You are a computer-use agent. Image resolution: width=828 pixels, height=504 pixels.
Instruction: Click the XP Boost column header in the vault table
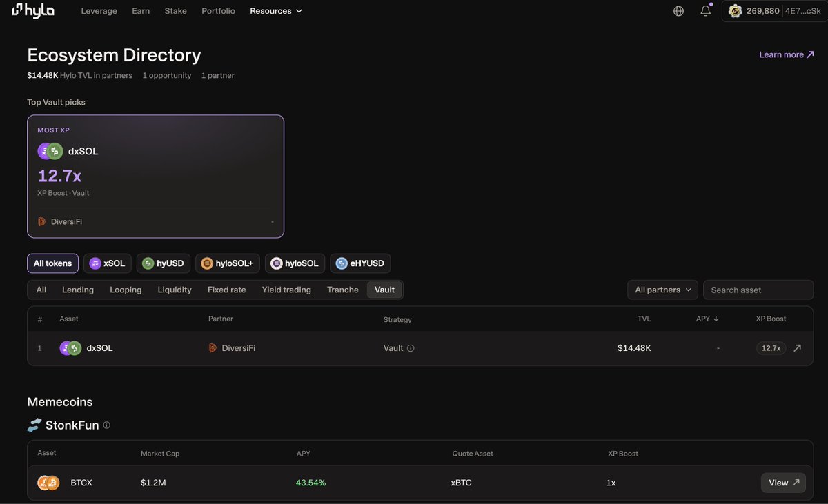click(x=771, y=319)
